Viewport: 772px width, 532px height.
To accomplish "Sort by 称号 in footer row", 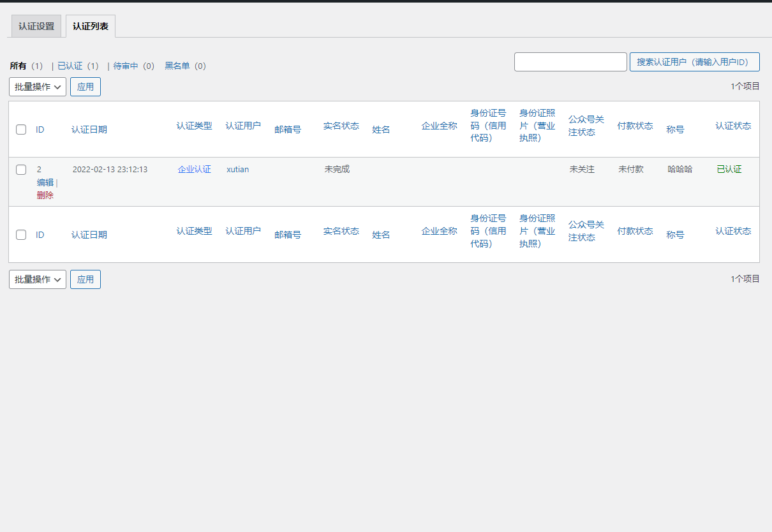I will click(675, 235).
